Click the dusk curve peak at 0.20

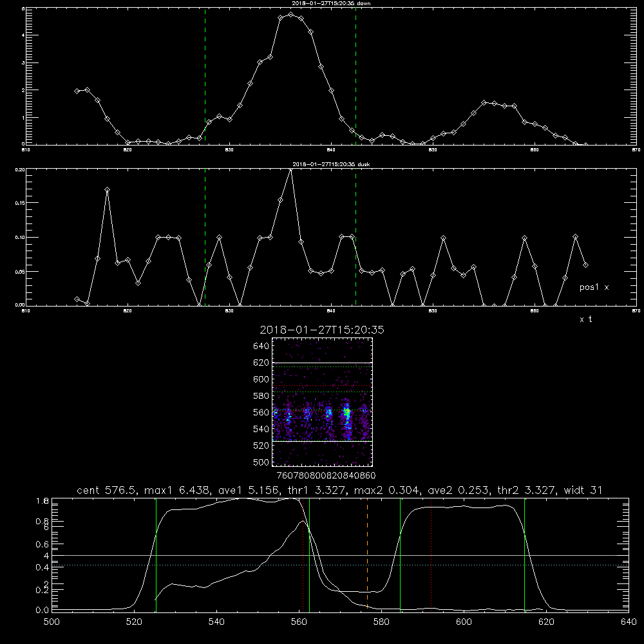point(291,170)
